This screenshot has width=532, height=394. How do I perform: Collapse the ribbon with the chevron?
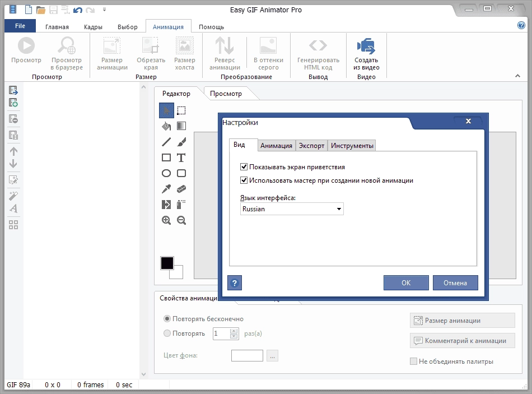click(517, 76)
